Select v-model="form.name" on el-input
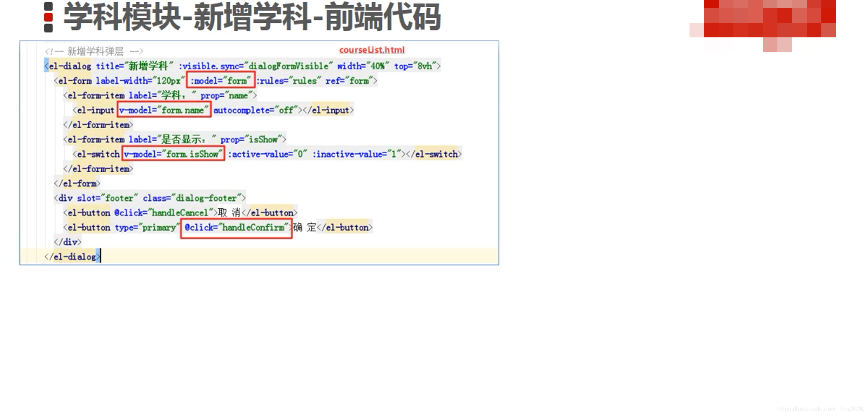The image size is (868, 416). [164, 110]
